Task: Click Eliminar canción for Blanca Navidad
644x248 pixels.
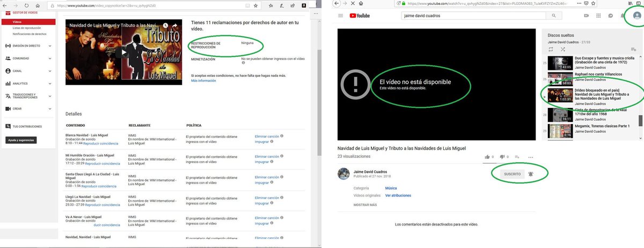Action: tap(267, 136)
